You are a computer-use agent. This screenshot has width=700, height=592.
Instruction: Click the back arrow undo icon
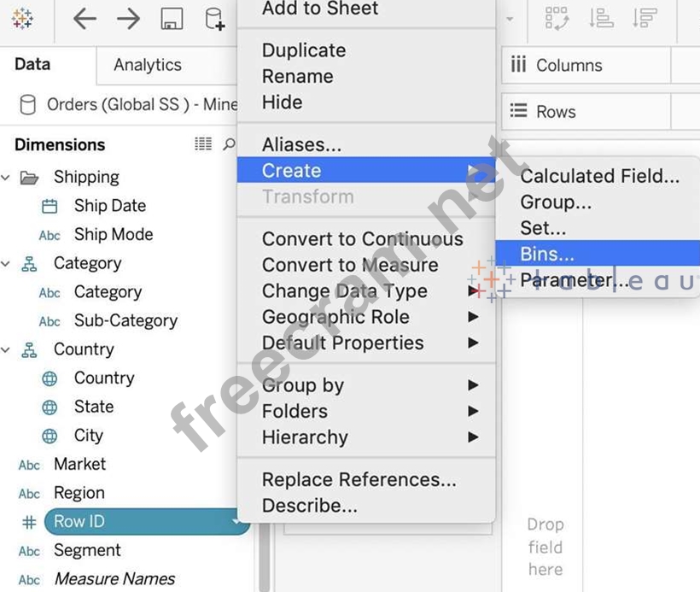[x=85, y=19]
